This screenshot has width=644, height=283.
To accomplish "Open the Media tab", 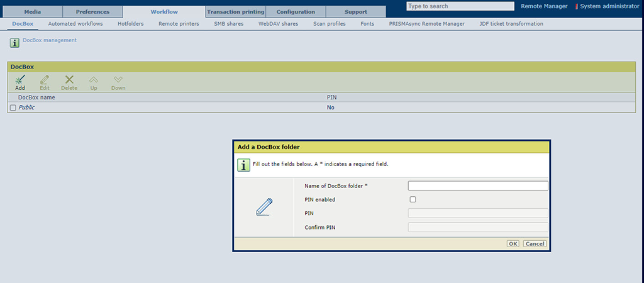I will (x=33, y=12).
